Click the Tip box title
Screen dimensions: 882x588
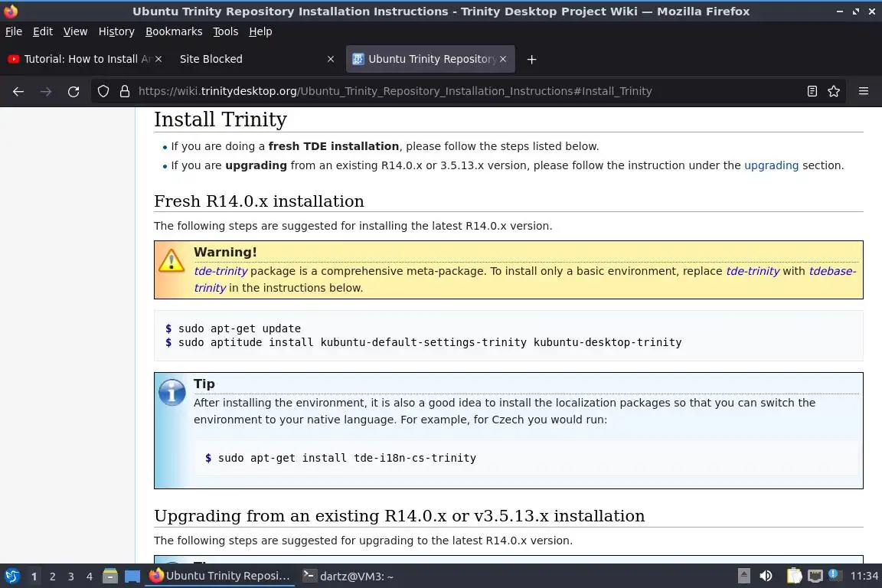click(x=204, y=384)
